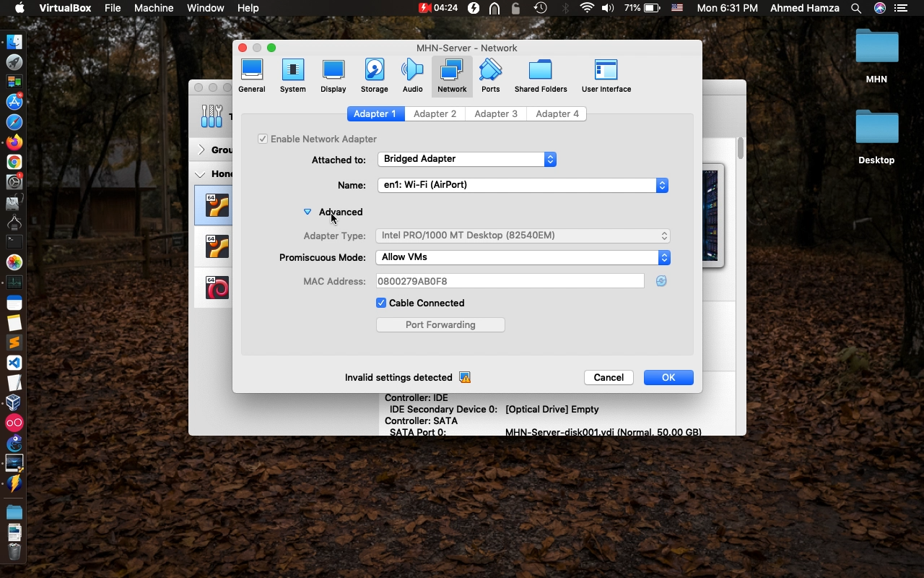Viewport: 924px width, 578px height.
Task: Click the Cancel button
Action: [608, 377]
